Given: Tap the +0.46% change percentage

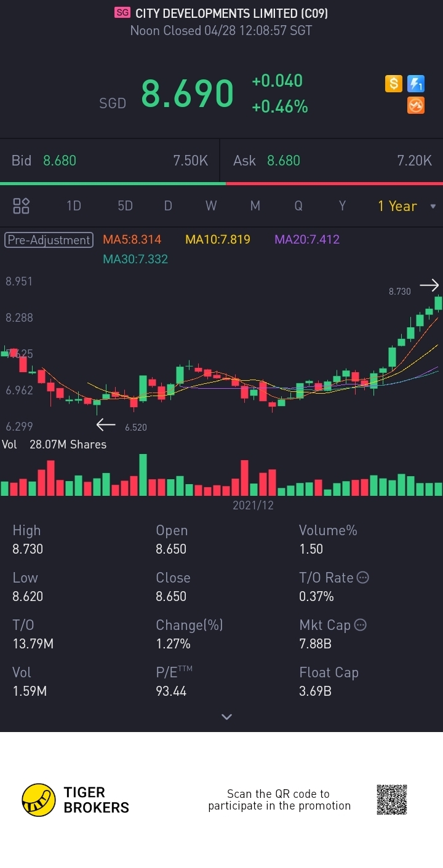Looking at the screenshot, I should 280,106.
